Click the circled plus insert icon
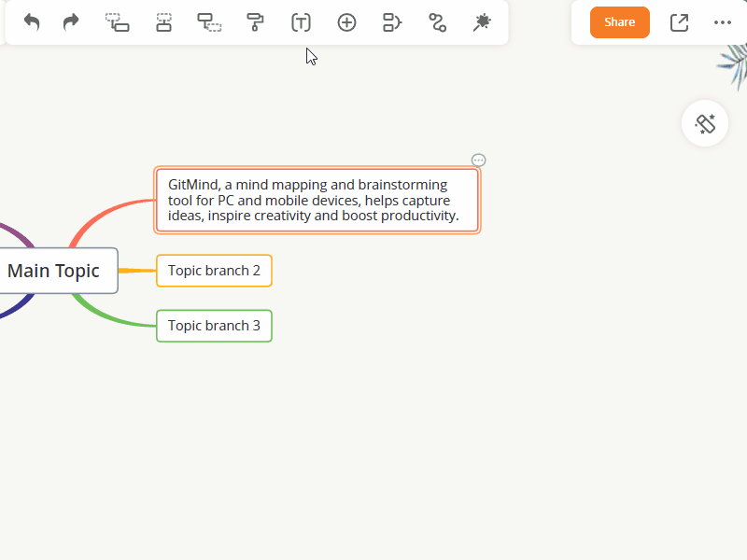 click(x=346, y=22)
